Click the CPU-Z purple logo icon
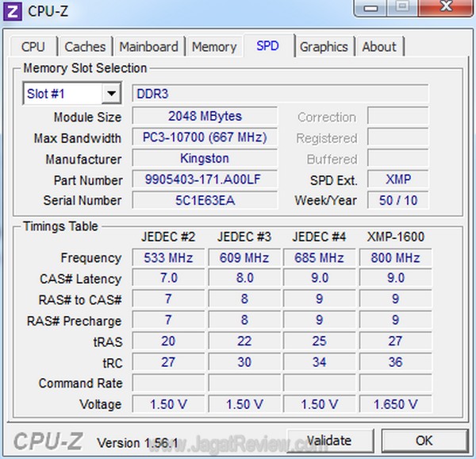 tap(13, 12)
